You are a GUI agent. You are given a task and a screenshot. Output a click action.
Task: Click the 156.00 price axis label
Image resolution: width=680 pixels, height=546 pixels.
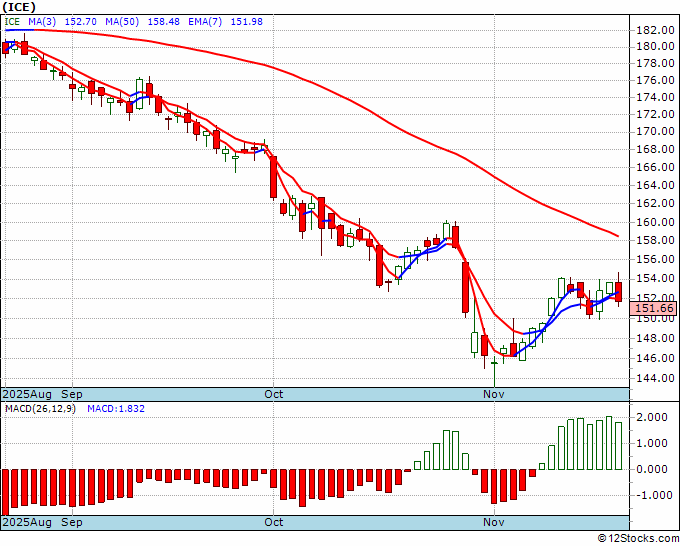(x=655, y=259)
